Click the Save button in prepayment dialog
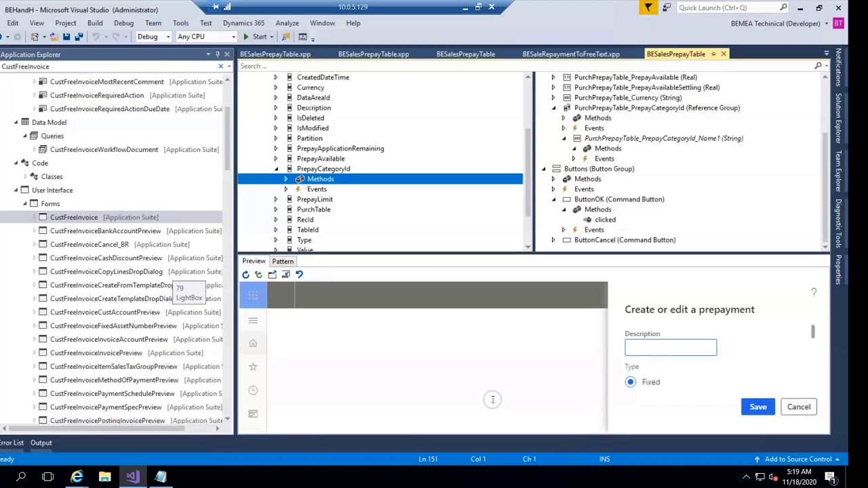The width and height of the screenshot is (868, 488). tap(758, 407)
